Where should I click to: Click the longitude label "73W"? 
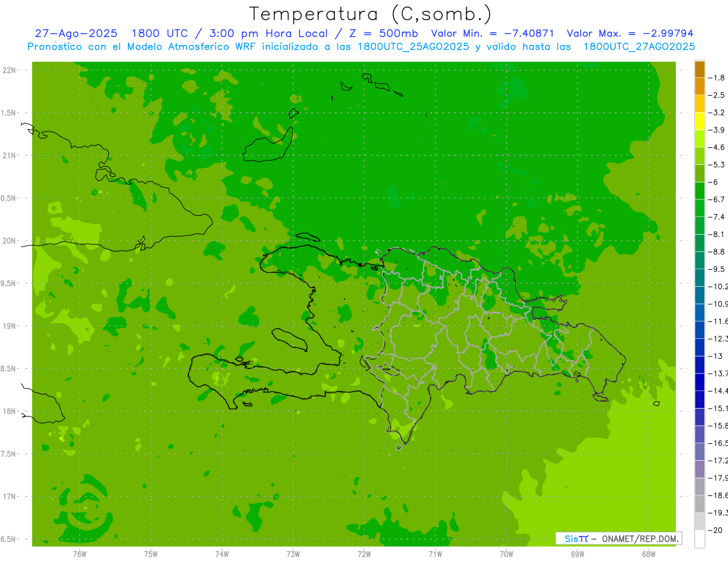coord(293,554)
